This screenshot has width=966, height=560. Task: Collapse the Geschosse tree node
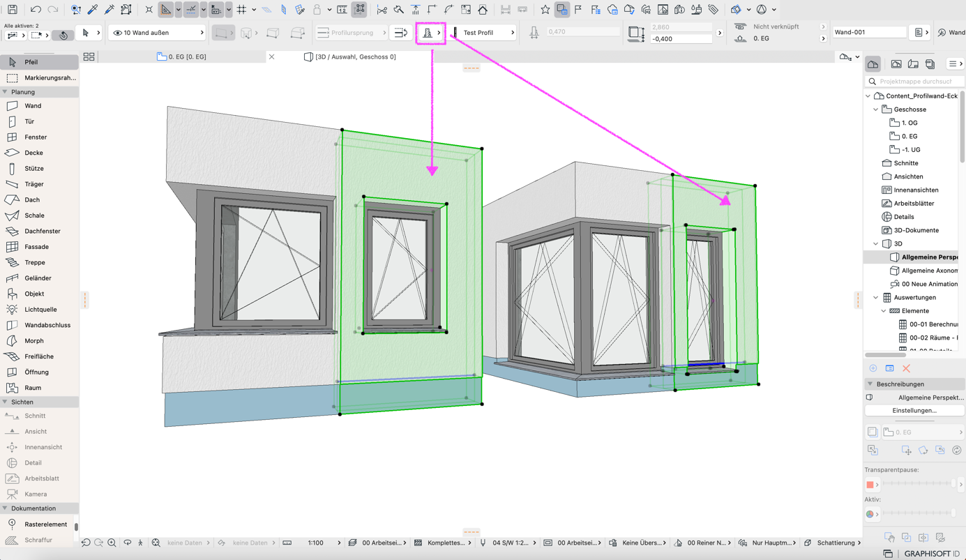coord(876,109)
